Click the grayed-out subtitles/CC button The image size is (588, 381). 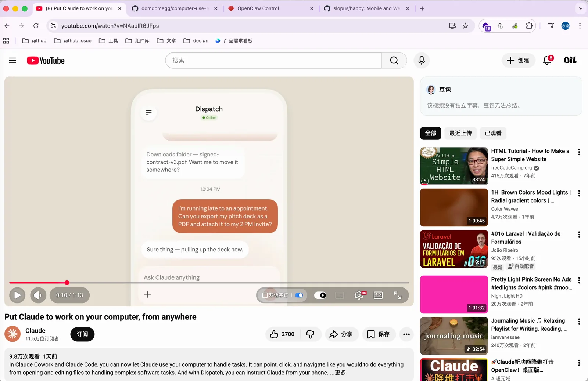pyautogui.click(x=340, y=295)
